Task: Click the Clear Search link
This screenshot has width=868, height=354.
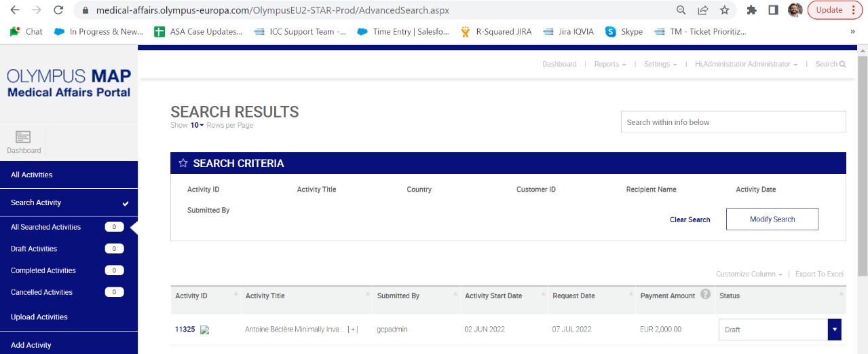Action: [690, 219]
